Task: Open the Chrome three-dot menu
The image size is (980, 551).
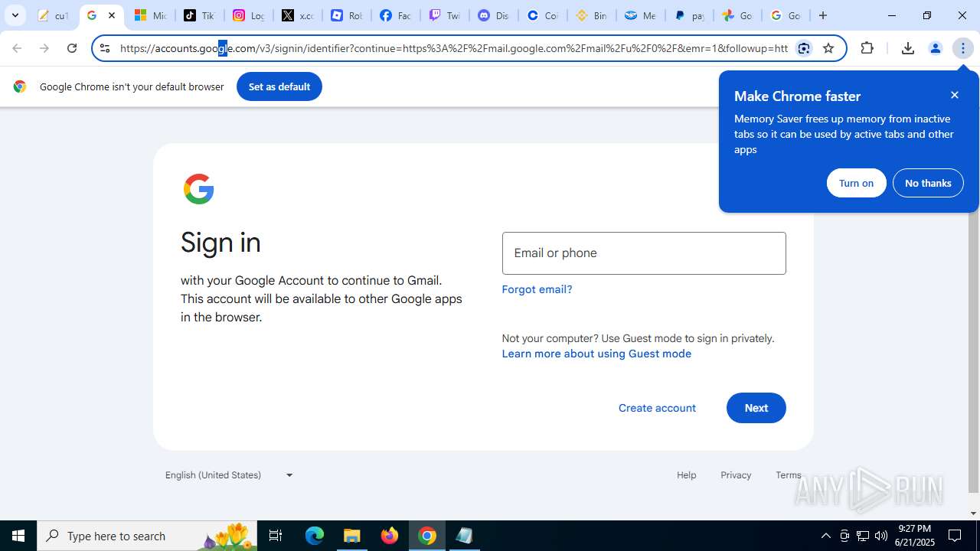Action: (x=962, y=48)
